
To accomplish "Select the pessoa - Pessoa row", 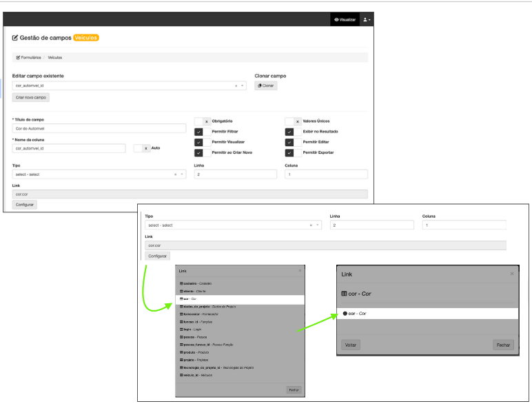I will coord(240,337).
